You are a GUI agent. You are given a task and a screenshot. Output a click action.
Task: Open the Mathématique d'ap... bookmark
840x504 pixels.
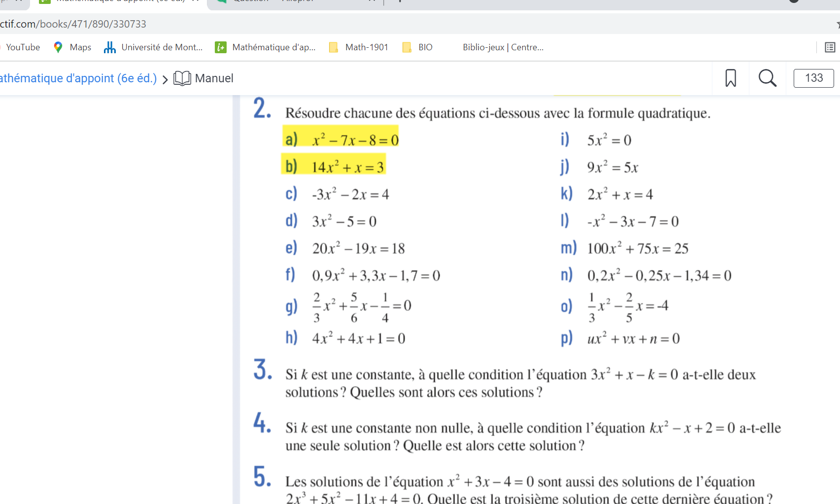265,47
